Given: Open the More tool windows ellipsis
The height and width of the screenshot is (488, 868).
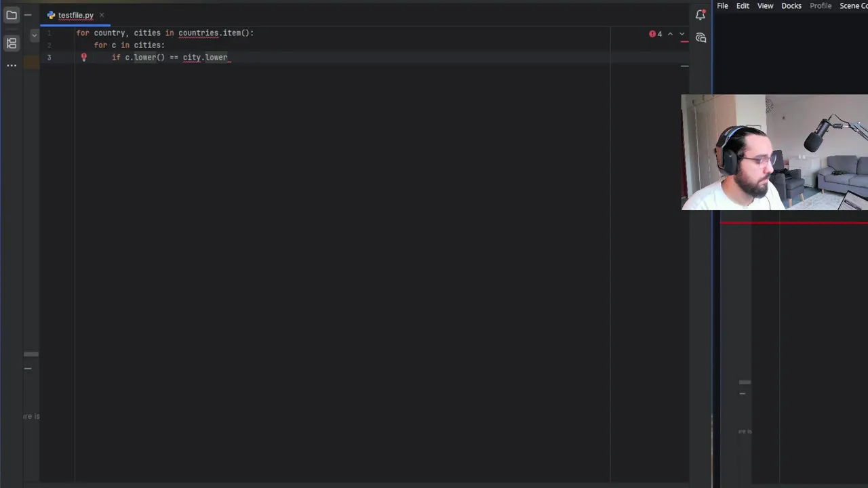Looking at the screenshot, I should tap(12, 66).
